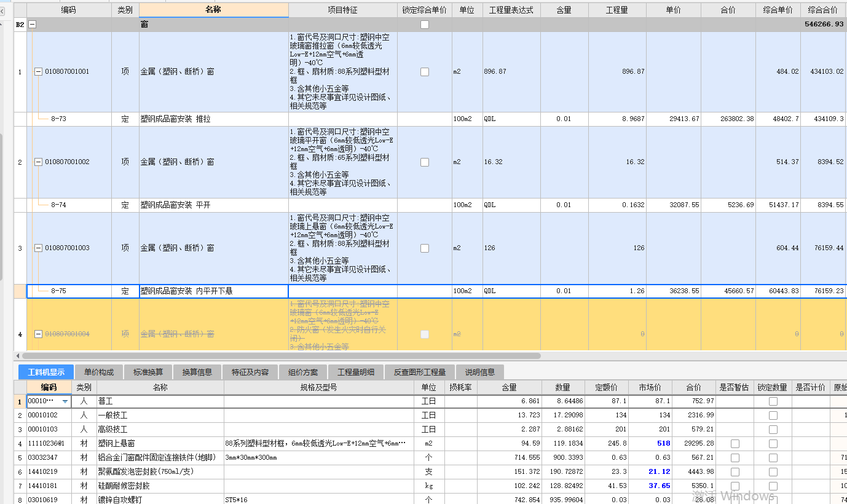Check 是否暂估 for 聚氨酯发泡密封胶 row

[x=735, y=472]
